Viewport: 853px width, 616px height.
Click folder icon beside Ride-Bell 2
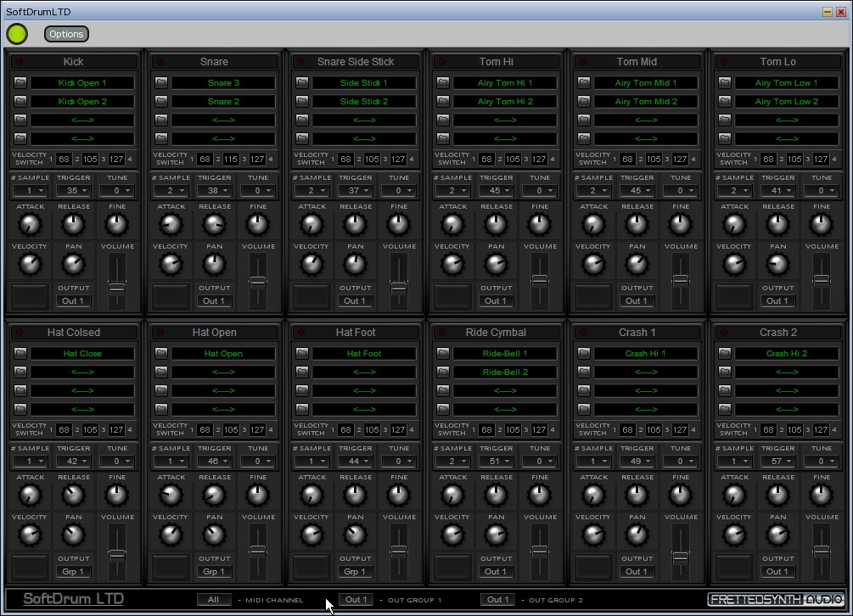(x=443, y=372)
